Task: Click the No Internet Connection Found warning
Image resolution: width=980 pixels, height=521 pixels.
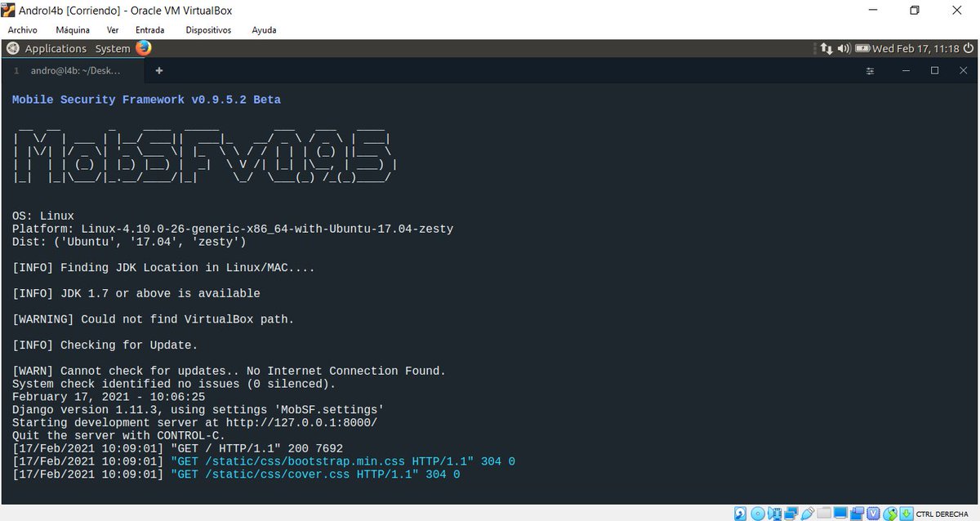Action: point(229,371)
